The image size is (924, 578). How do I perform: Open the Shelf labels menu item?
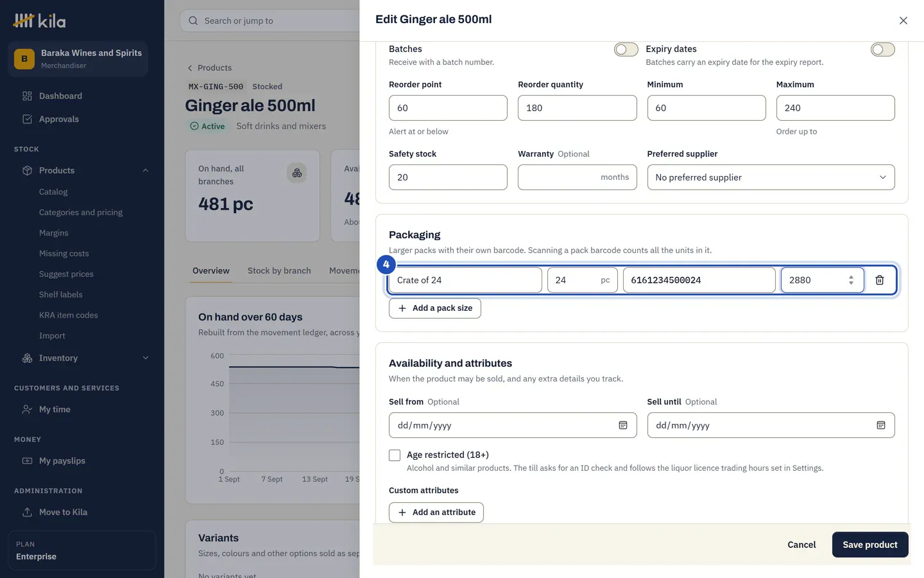click(x=61, y=294)
